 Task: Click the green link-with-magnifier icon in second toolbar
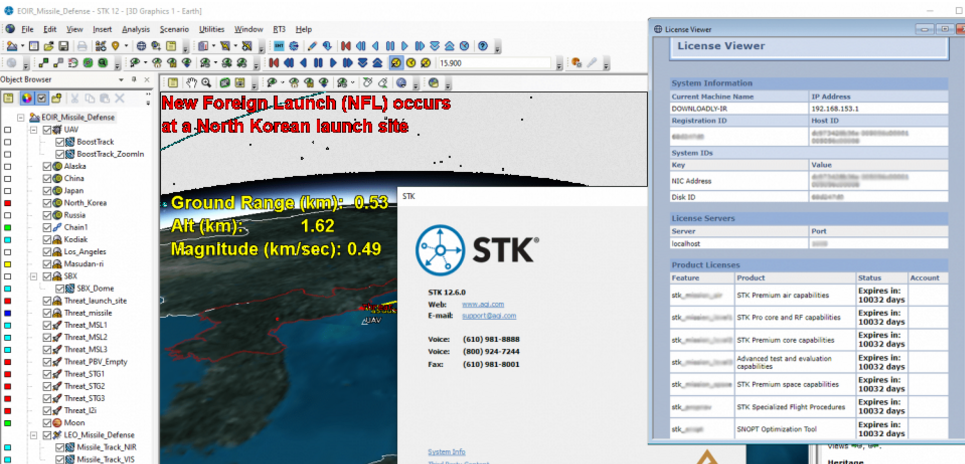click(103, 63)
